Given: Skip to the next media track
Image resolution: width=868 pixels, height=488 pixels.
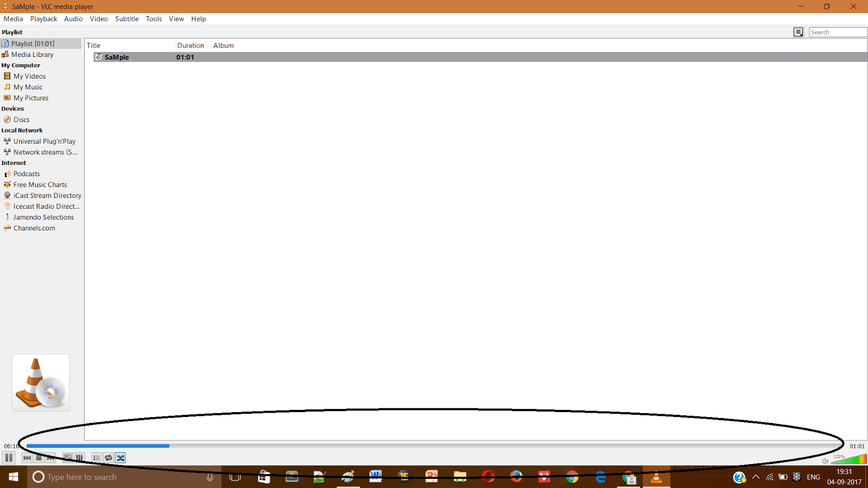Looking at the screenshot, I should 51,458.
